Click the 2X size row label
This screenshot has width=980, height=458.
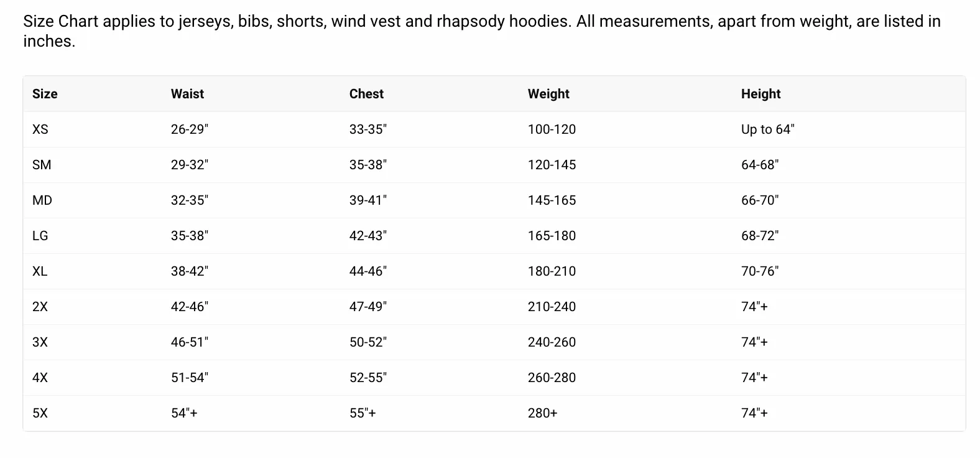click(x=40, y=307)
